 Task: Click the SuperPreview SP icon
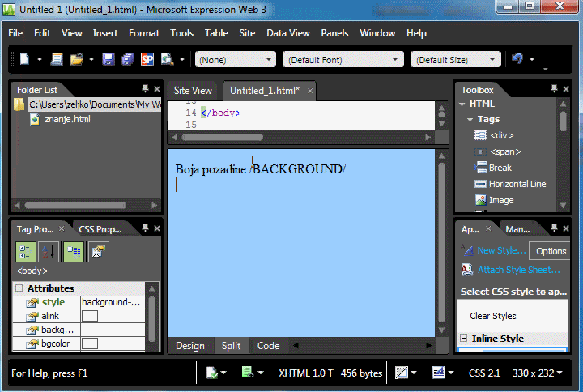(x=147, y=59)
